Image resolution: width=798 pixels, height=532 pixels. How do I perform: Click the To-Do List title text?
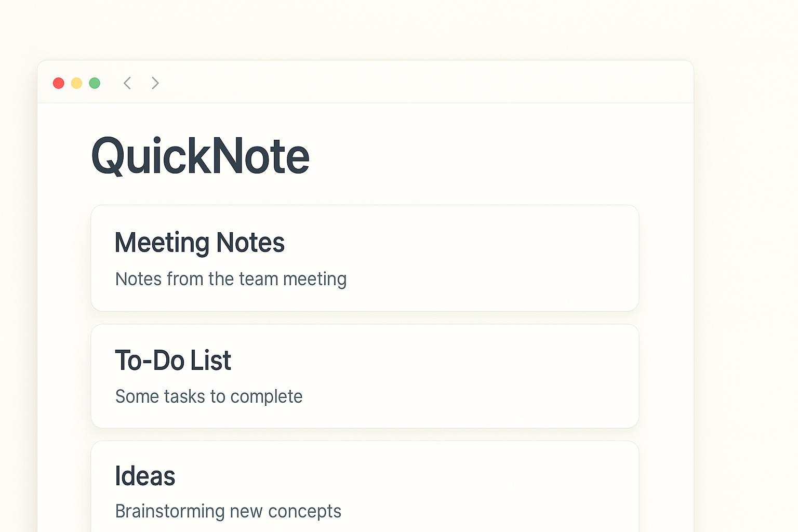[173, 360]
